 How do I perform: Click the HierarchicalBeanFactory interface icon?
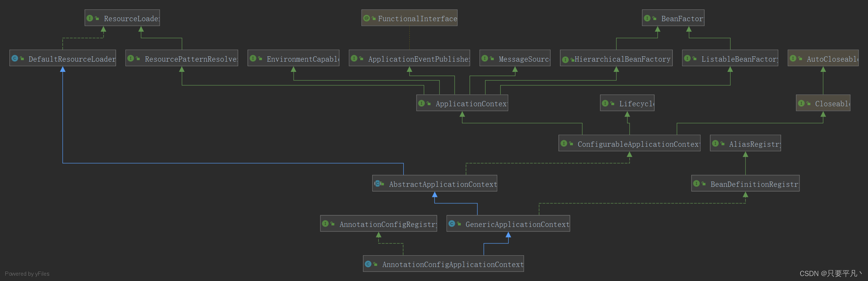[x=565, y=59]
